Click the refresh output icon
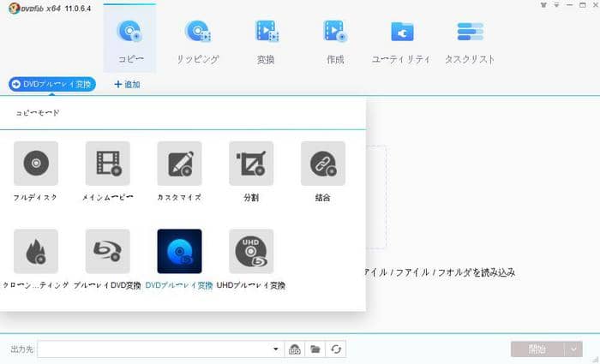 point(336,349)
